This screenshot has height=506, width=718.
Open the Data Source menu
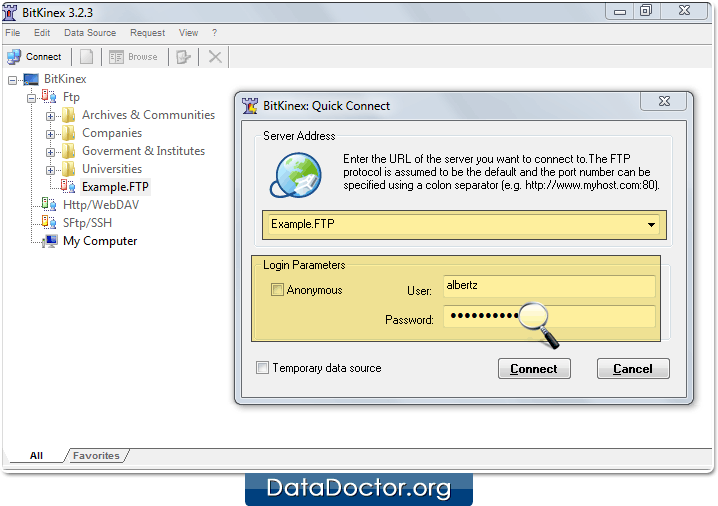[90, 33]
